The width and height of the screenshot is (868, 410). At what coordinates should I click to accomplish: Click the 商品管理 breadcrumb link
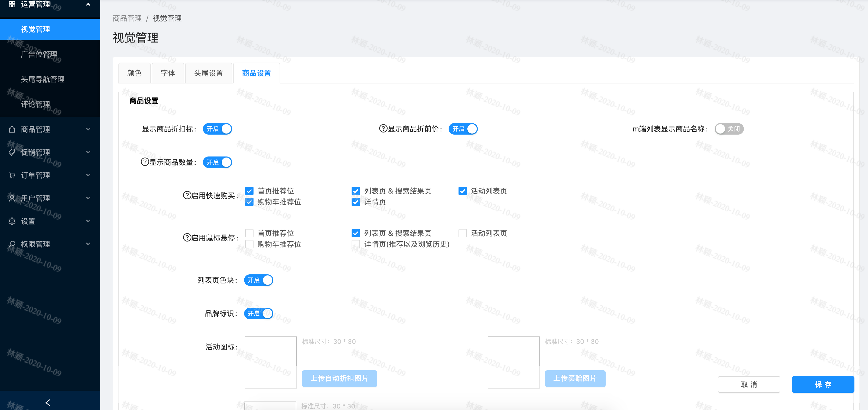(127, 18)
